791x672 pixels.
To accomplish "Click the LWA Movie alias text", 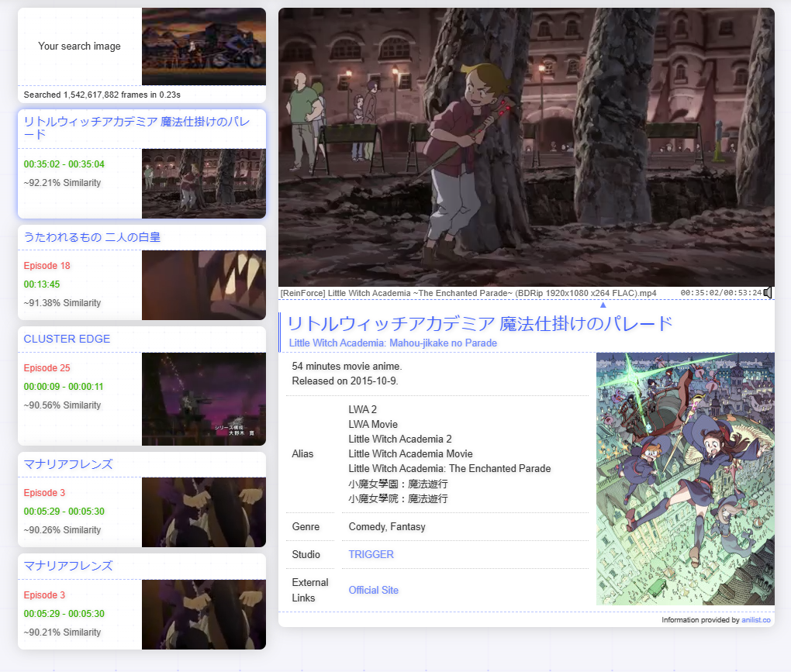I will tap(373, 425).
